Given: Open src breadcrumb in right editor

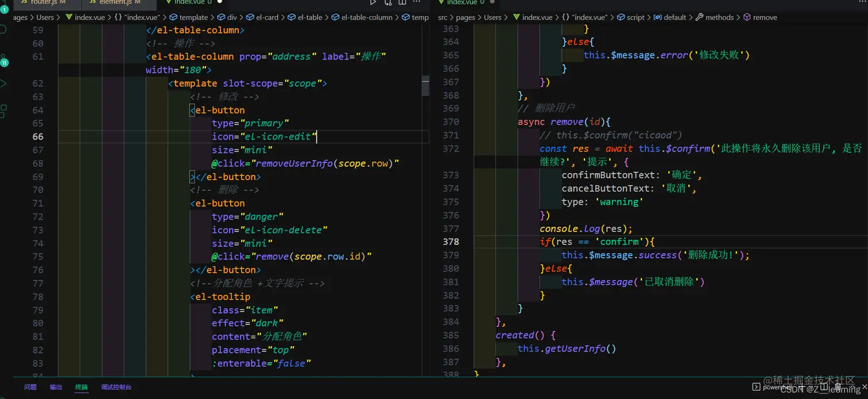Looking at the screenshot, I should click(x=443, y=17).
